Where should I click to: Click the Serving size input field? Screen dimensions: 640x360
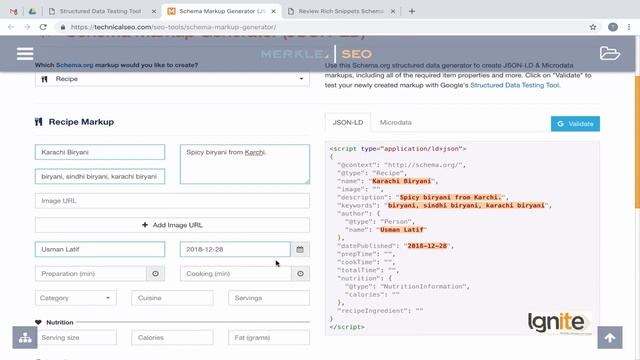coord(77,338)
